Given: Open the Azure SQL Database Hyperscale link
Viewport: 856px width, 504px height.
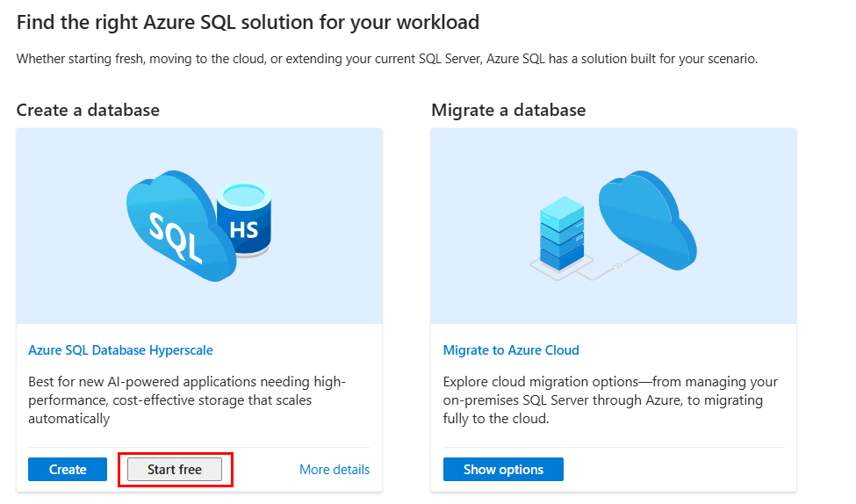Looking at the screenshot, I should (x=120, y=350).
